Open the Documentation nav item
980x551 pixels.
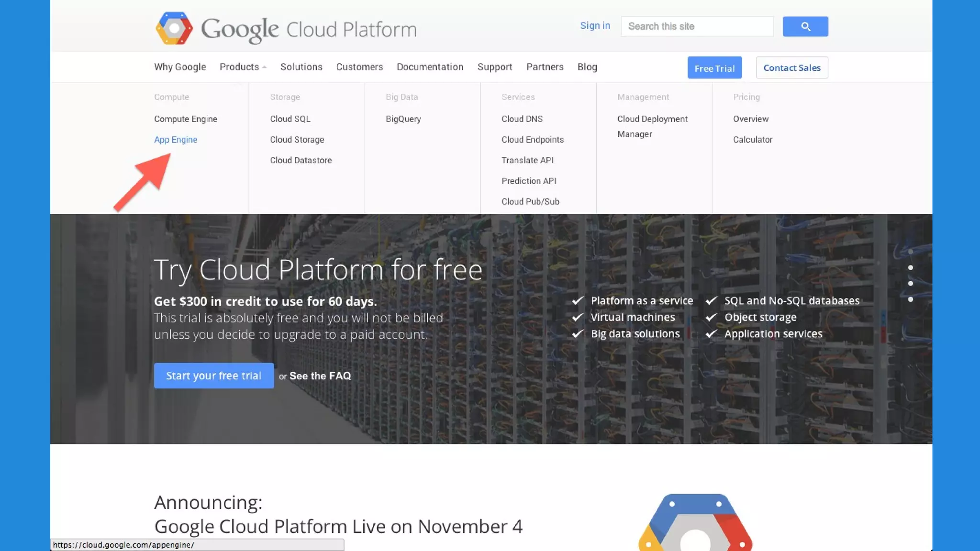(430, 67)
